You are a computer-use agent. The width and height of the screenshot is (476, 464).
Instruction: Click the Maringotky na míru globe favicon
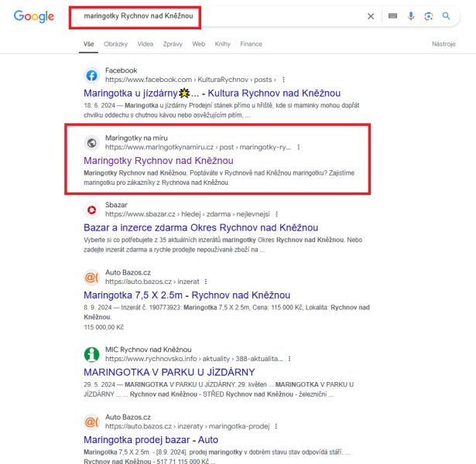tap(91, 143)
